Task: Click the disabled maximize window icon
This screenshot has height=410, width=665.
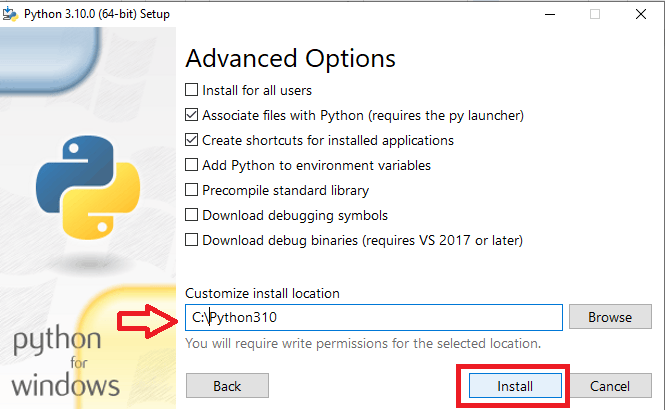Action: (595, 14)
